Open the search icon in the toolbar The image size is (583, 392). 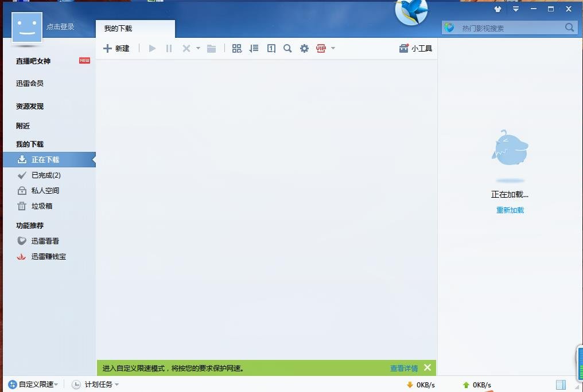point(287,48)
